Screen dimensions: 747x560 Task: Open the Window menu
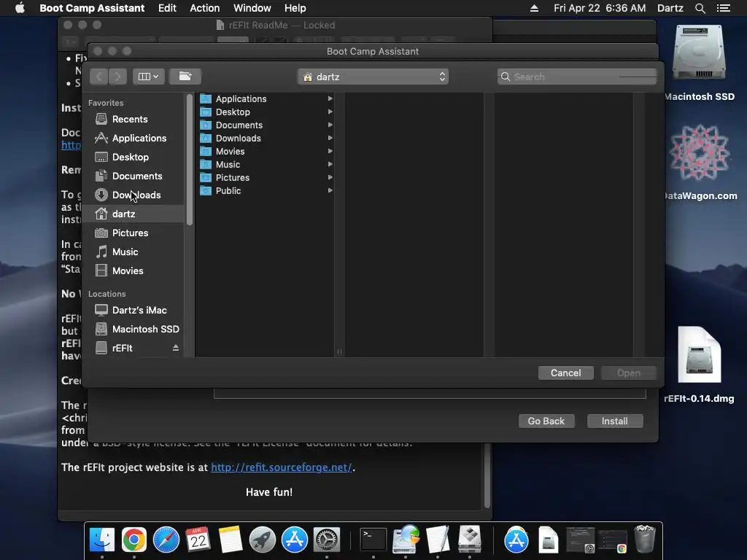click(252, 8)
